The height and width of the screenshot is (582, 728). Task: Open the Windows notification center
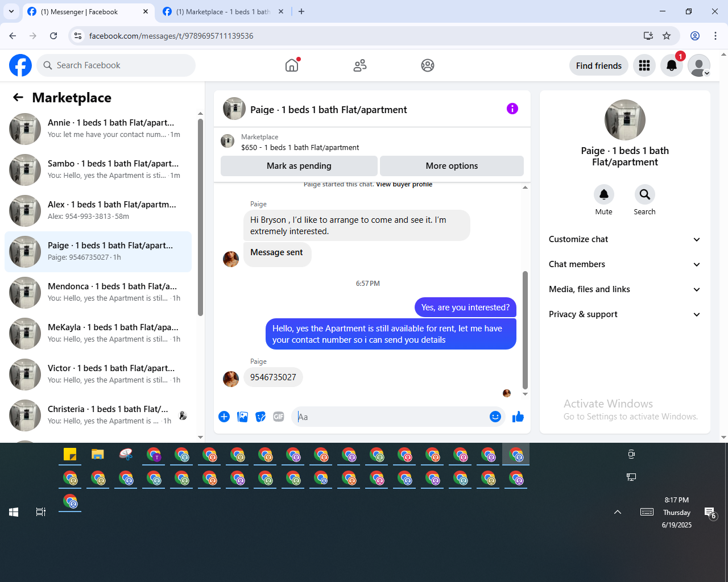click(x=710, y=513)
